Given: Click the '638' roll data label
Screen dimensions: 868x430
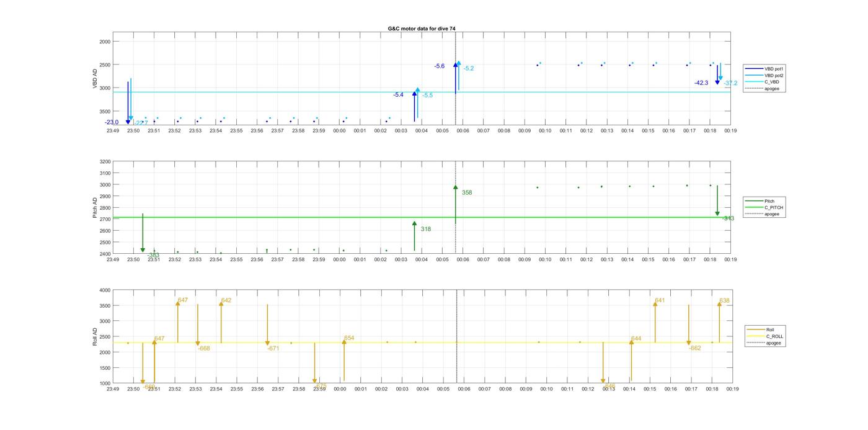Looking at the screenshot, I should (725, 301).
